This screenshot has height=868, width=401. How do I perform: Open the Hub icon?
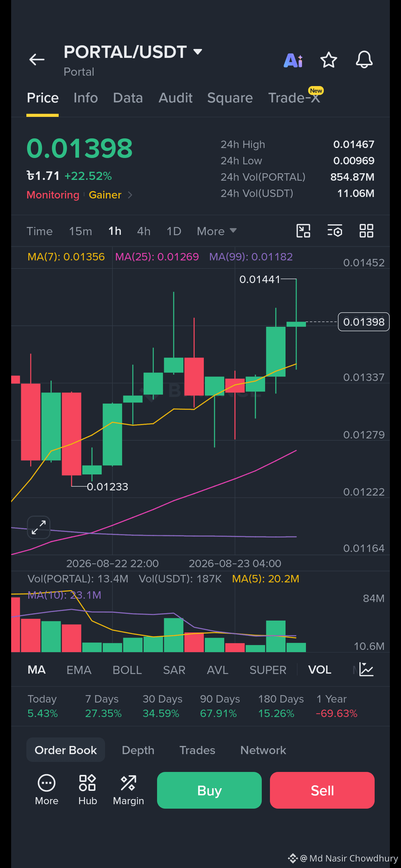88,790
